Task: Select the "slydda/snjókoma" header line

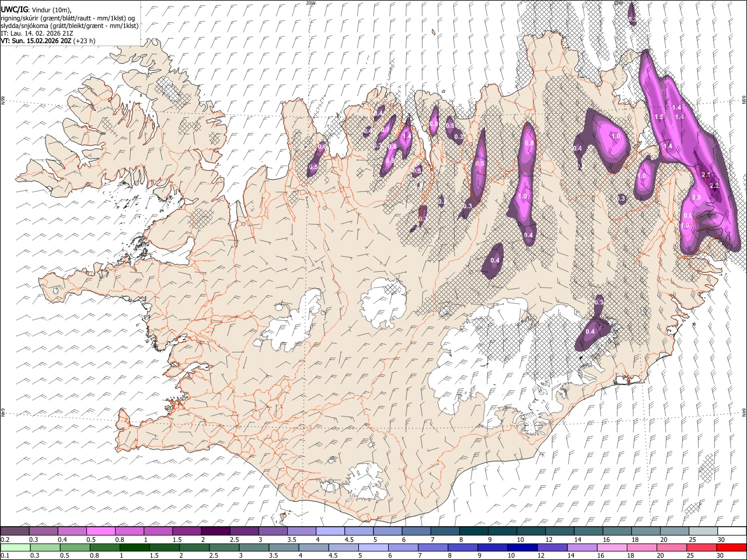Action: tap(69, 26)
